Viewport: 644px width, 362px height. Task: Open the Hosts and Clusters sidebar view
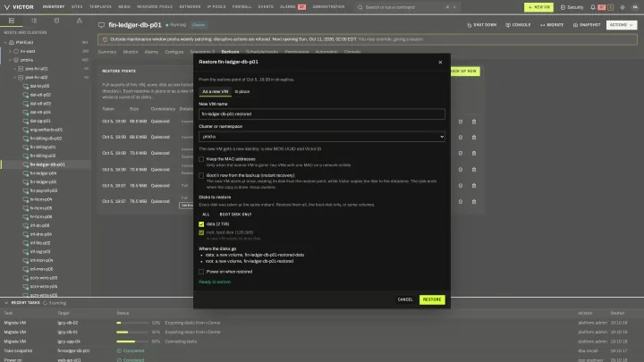[x=12, y=21]
